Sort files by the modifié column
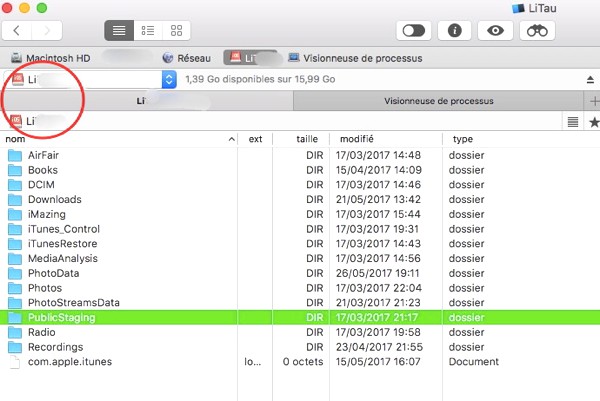This screenshot has width=600, height=401. (356, 139)
